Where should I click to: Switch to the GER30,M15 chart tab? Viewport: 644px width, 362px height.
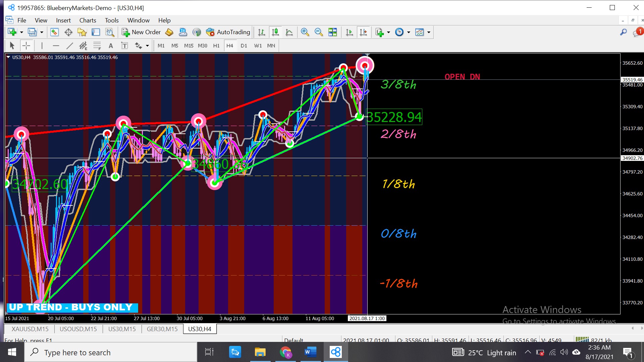(162, 329)
